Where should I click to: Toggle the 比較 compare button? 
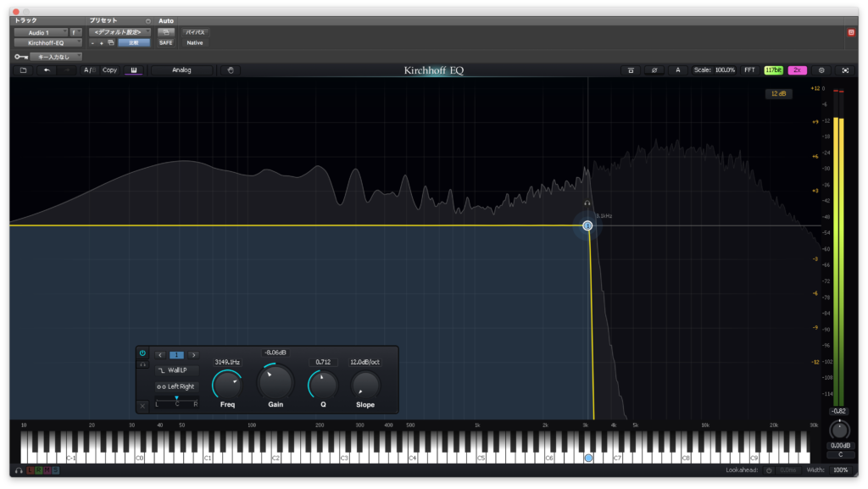tap(133, 42)
